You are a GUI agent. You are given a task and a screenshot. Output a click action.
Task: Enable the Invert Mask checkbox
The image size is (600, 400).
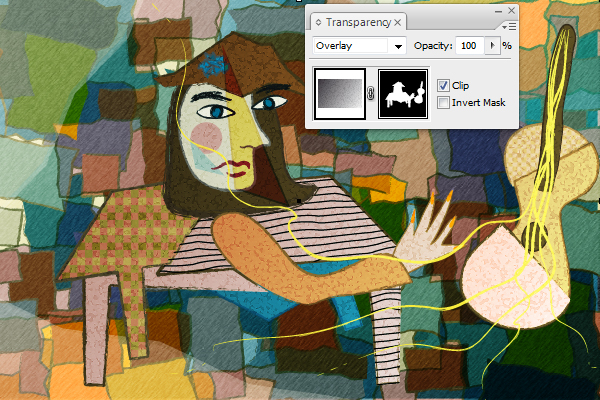443,103
